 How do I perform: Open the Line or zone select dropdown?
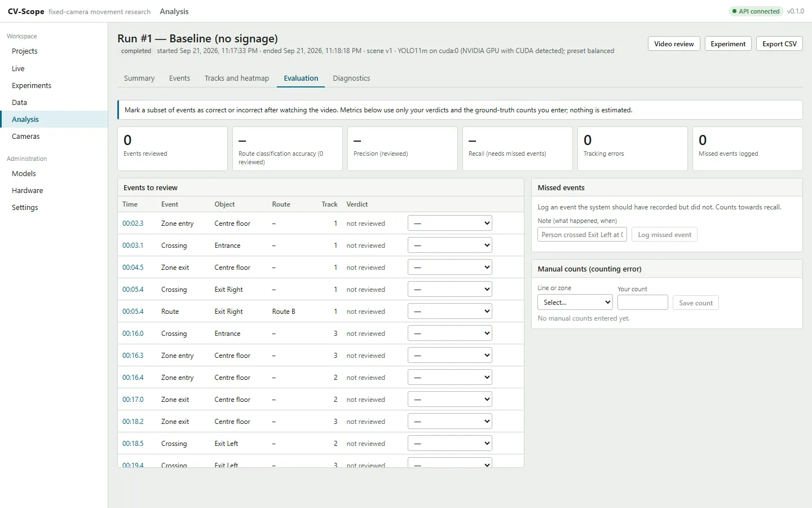point(575,303)
